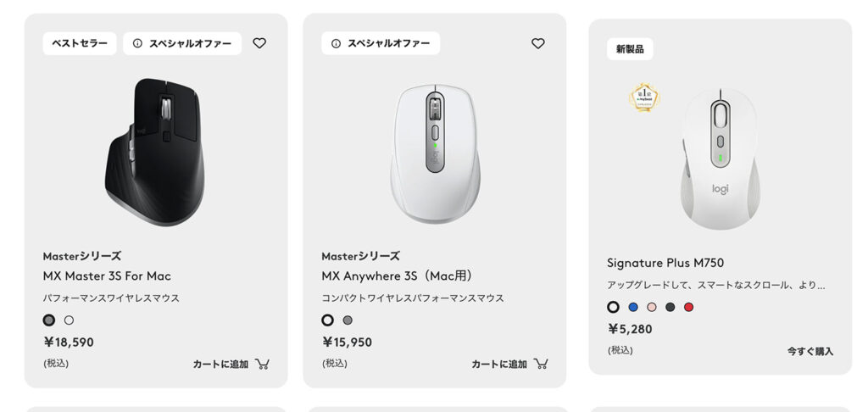Pick red color for Signature Plus M750
The width and height of the screenshot is (868, 412).
pyautogui.click(x=688, y=307)
